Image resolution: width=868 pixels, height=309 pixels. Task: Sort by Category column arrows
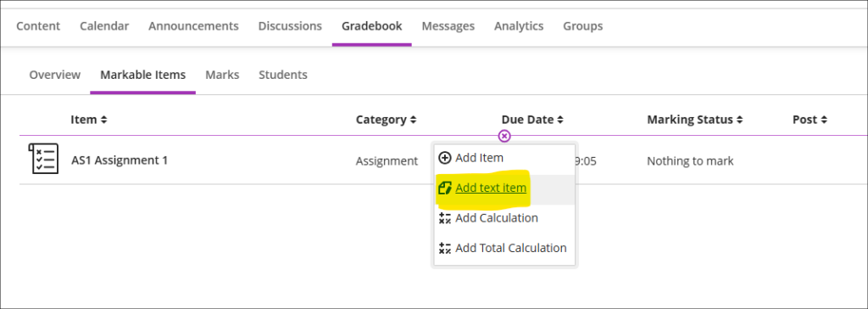(413, 120)
